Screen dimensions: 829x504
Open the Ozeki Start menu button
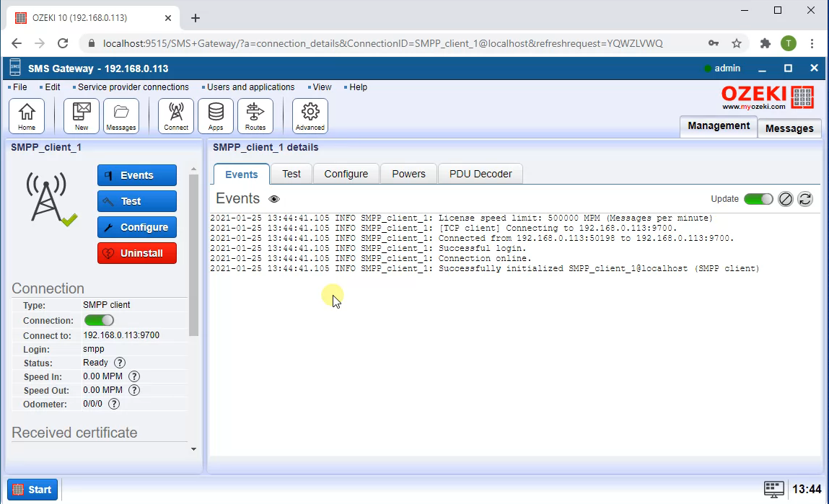(32, 490)
